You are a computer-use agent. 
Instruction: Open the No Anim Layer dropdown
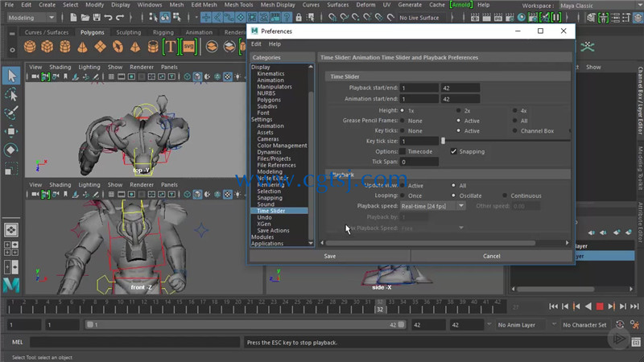pos(521,325)
